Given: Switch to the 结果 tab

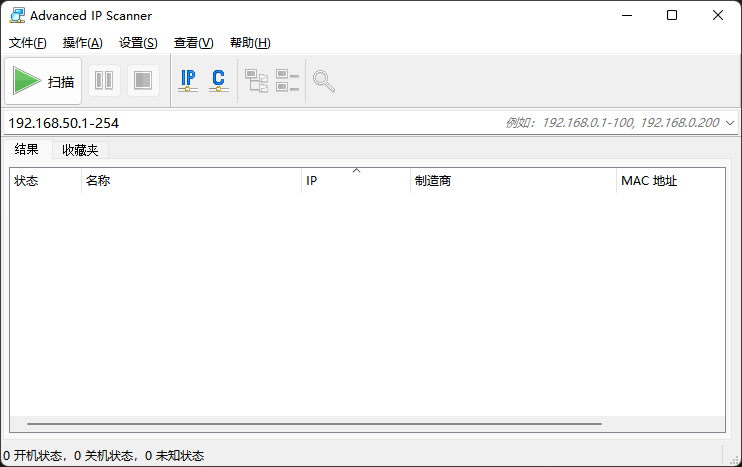Looking at the screenshot, I should pyautogui.click(x=26, y=150).
